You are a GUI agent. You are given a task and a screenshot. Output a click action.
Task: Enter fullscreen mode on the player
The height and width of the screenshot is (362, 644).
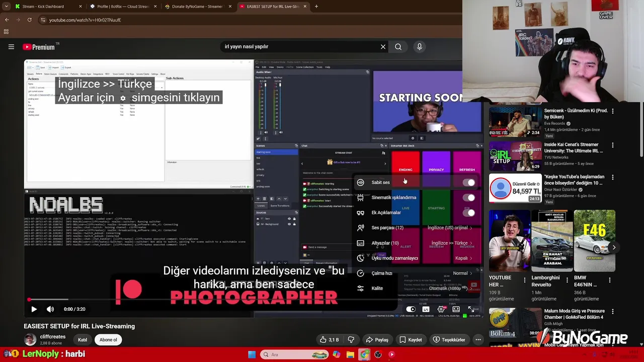click(471, 309)
